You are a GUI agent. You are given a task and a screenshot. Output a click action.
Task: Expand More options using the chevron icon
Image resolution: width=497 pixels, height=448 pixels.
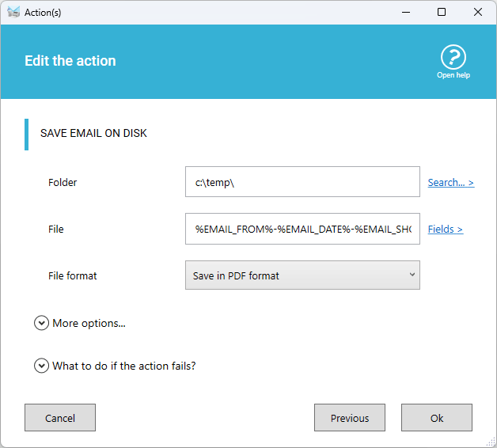pos(41,323)
